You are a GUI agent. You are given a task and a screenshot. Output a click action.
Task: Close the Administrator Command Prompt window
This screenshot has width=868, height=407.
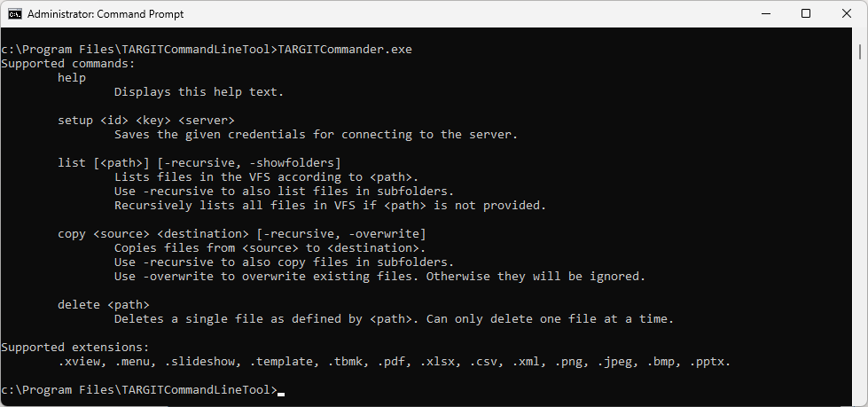(x=847, y=14)
